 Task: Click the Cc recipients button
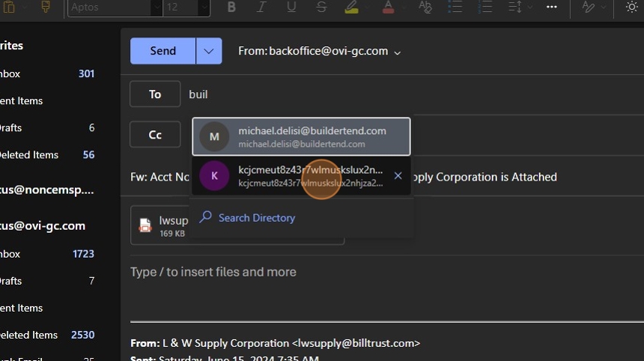(x=155, y=134)
